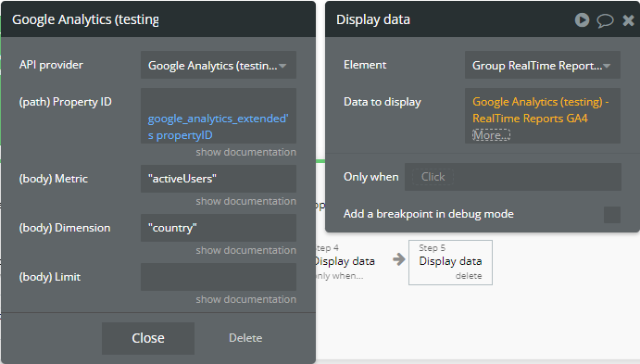
Task: Click the Only when label
Action: pyautogui.click(x=371, y=177)
